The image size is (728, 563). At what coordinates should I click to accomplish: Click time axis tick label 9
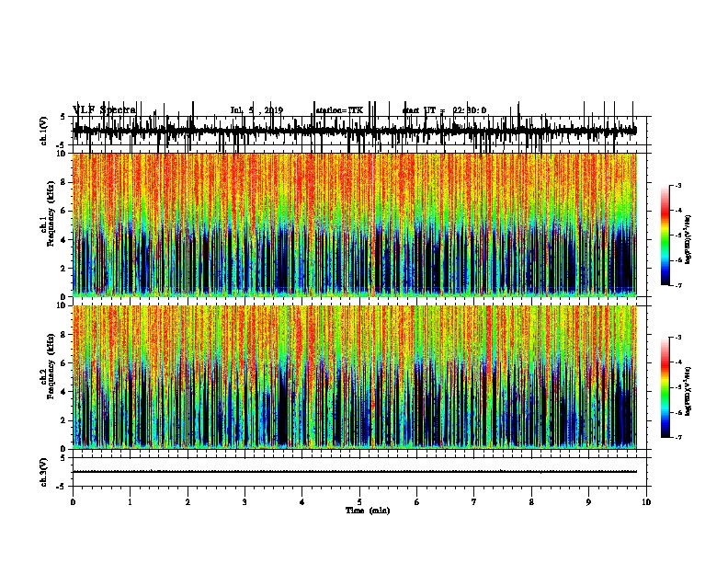pos(588,502)
